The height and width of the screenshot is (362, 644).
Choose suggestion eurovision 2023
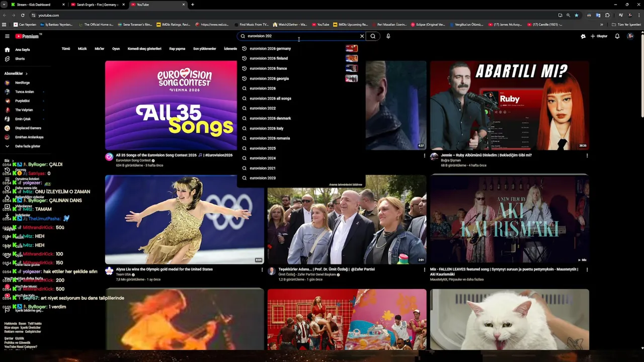point(301,178)
